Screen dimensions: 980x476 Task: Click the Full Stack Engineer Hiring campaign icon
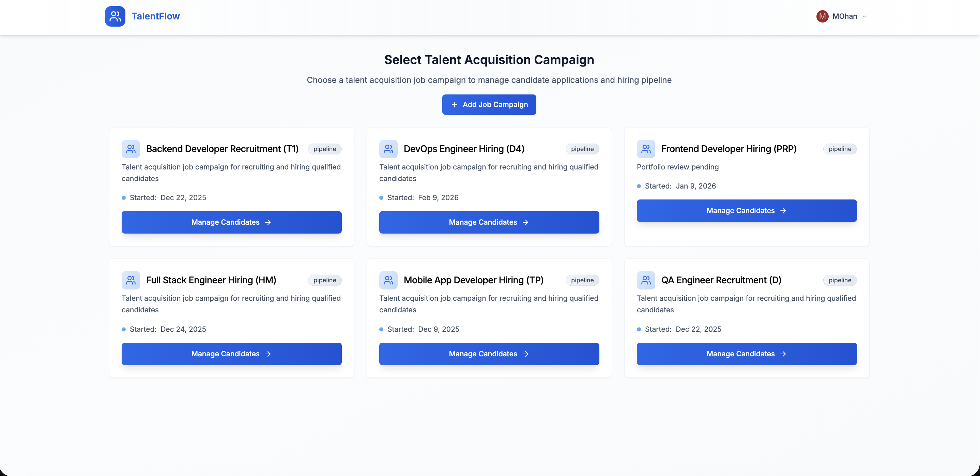point(131,280)
